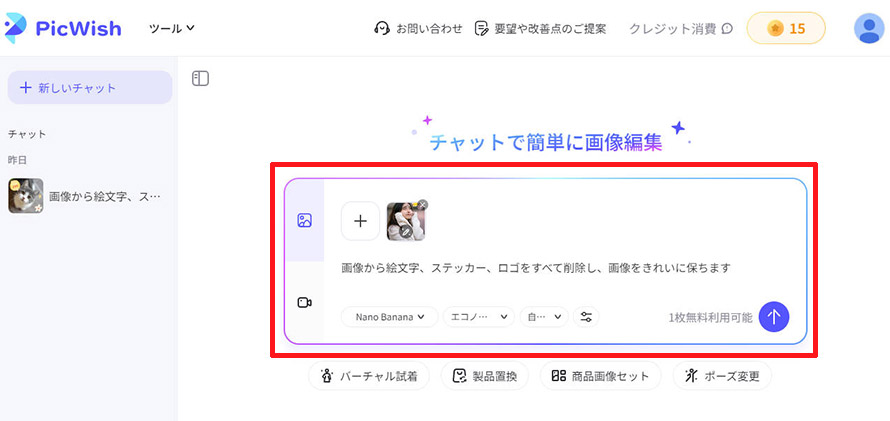
Task: Click the クレジット消費 info link
Action: 681,28
